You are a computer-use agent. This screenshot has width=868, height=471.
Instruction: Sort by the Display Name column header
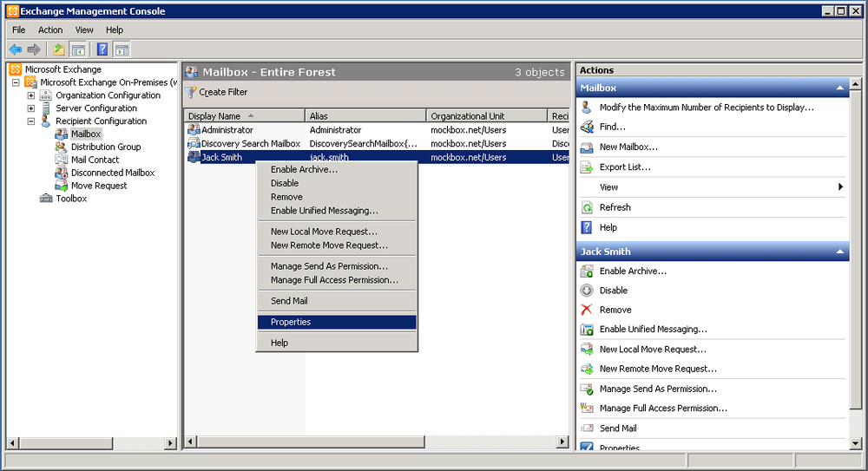pyautogui.click(x=244, y=115)
